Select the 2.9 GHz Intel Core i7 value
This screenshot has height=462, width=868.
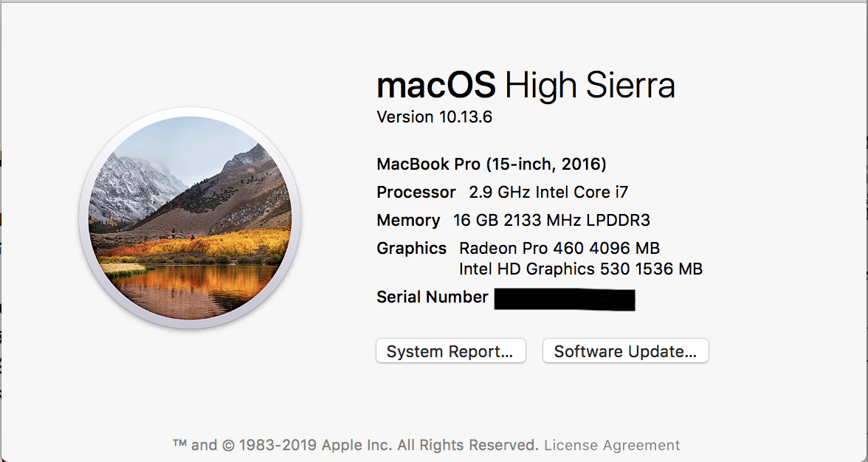548,192
